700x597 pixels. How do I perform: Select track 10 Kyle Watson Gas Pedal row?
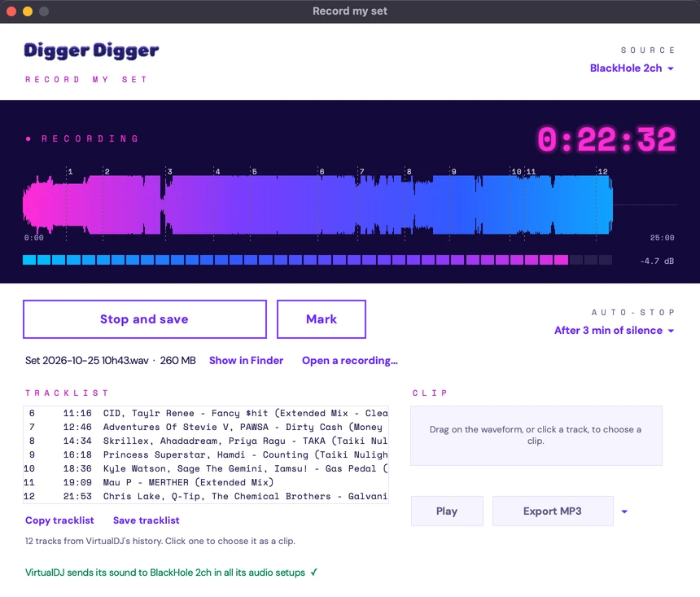pos(206,469)
